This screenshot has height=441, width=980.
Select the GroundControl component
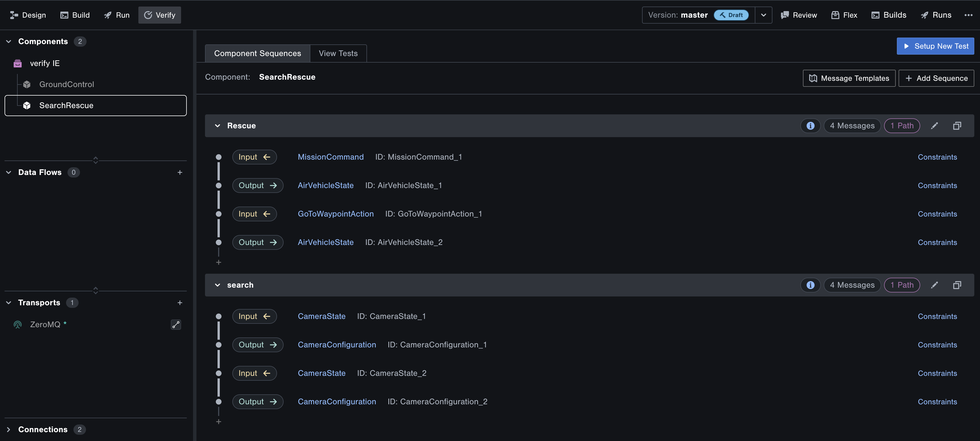point(67,84)
